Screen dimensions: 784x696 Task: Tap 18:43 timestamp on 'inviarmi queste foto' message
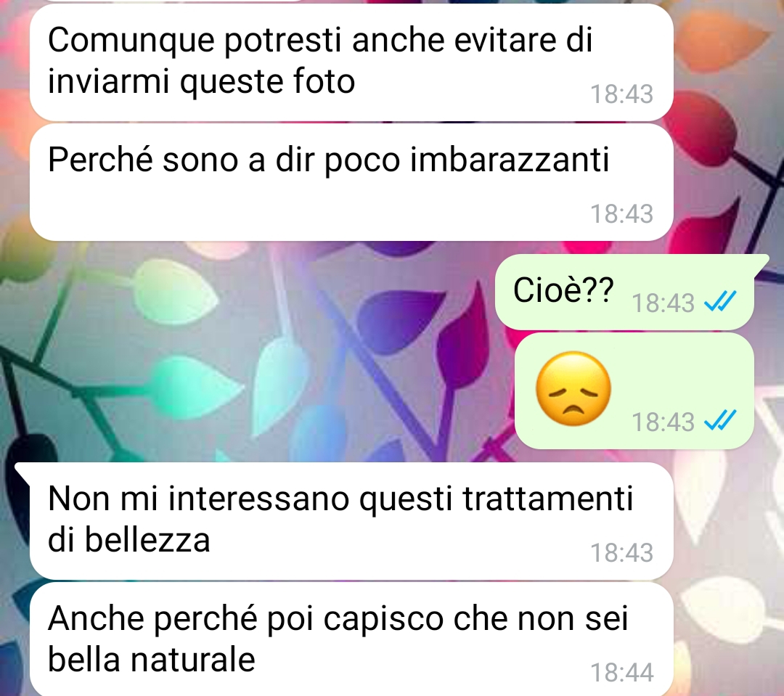click(x=621, y=94)
